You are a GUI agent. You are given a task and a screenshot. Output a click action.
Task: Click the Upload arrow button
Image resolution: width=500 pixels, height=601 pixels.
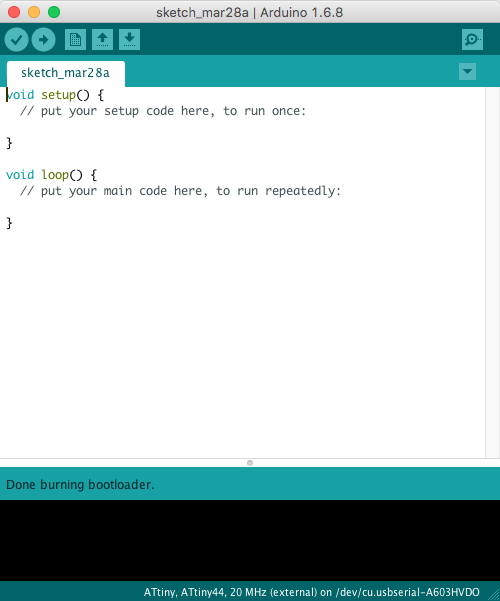point(43,39)
